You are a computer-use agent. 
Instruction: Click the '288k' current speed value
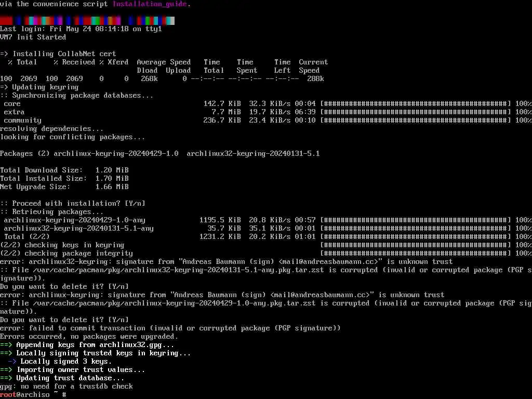pos(315,79)
